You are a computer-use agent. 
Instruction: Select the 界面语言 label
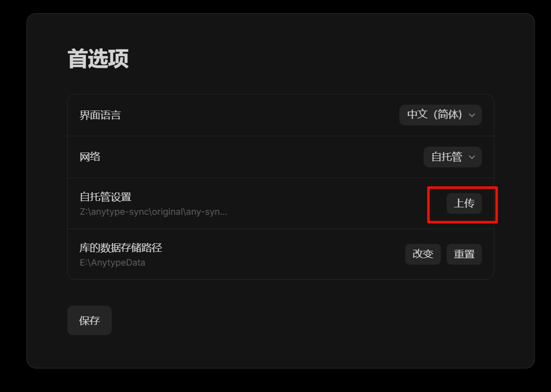click(100, 115)
